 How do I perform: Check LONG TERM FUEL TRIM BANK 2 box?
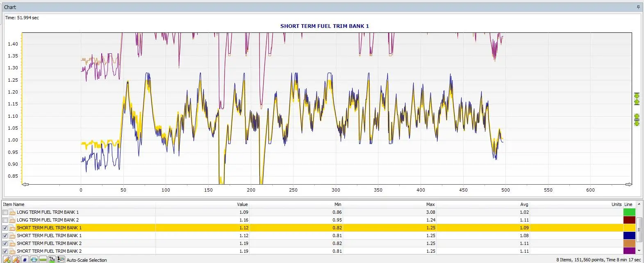point(5,220)
